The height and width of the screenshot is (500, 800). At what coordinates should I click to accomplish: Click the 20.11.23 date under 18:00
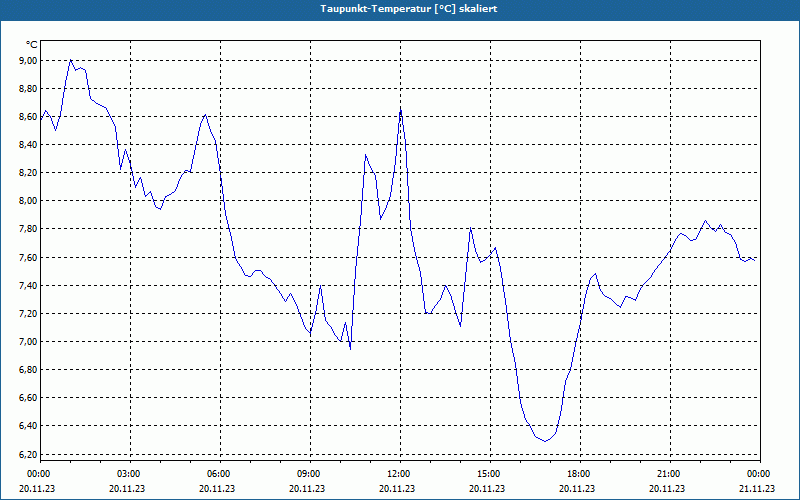[577, 489]
